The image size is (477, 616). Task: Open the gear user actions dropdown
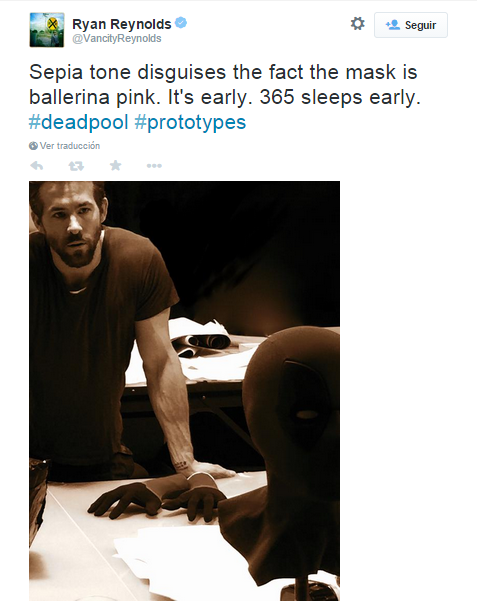(358, 24)
